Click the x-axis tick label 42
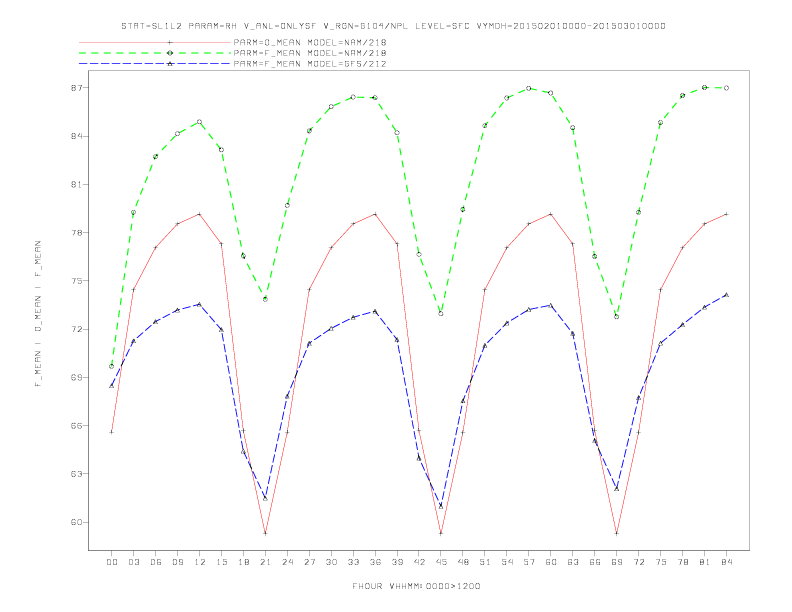The width and height of the screenshot is (792, 612). (419, 562)
